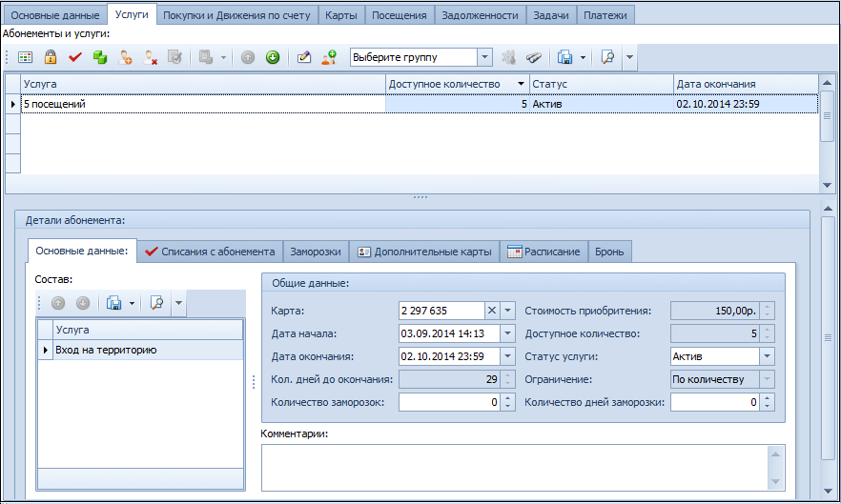Click the green stacked cubes icon
This screenshot has height=504, width=841.
(x=100, y=57)
